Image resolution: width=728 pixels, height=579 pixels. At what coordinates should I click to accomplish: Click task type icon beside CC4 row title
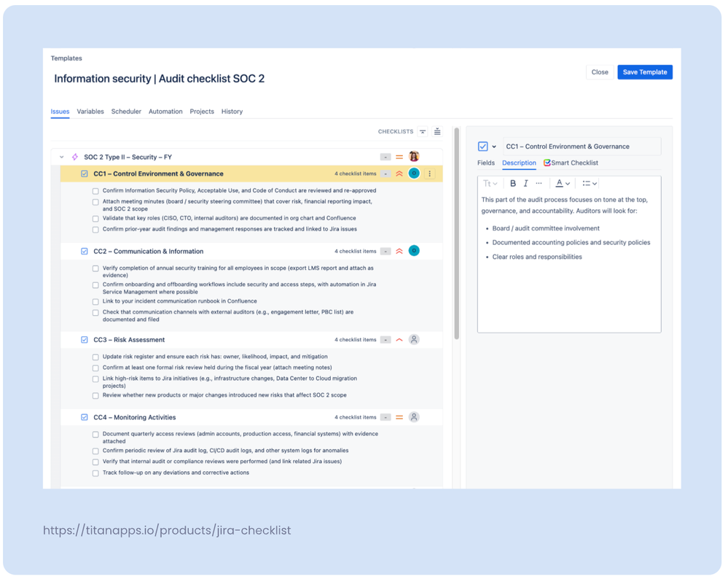[84, 417]
